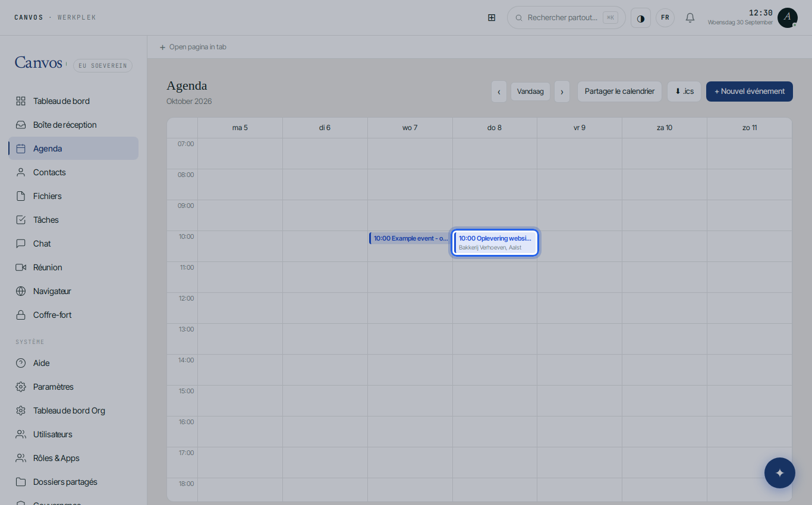Open the Contacts page
The width and height of the screenshot is (812, 505).
click(74, 172)
